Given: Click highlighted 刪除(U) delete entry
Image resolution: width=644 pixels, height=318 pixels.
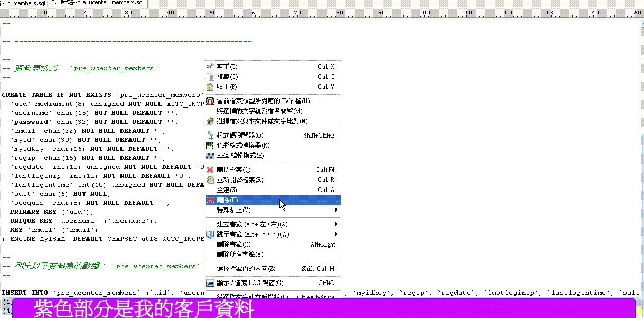Looking at the screenshot, I should tap(273, 200).
